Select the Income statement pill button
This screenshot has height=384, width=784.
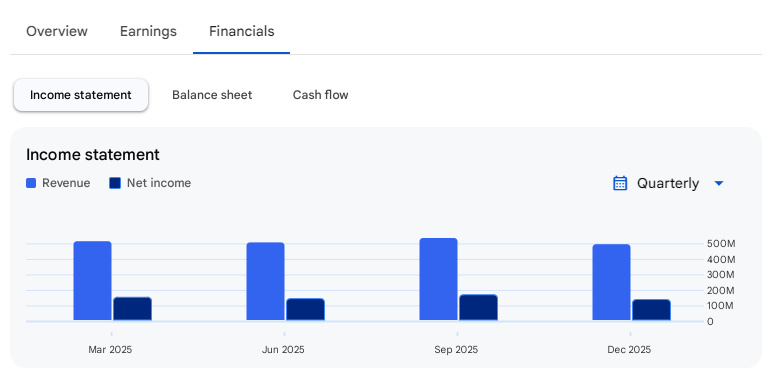(80, 95)
